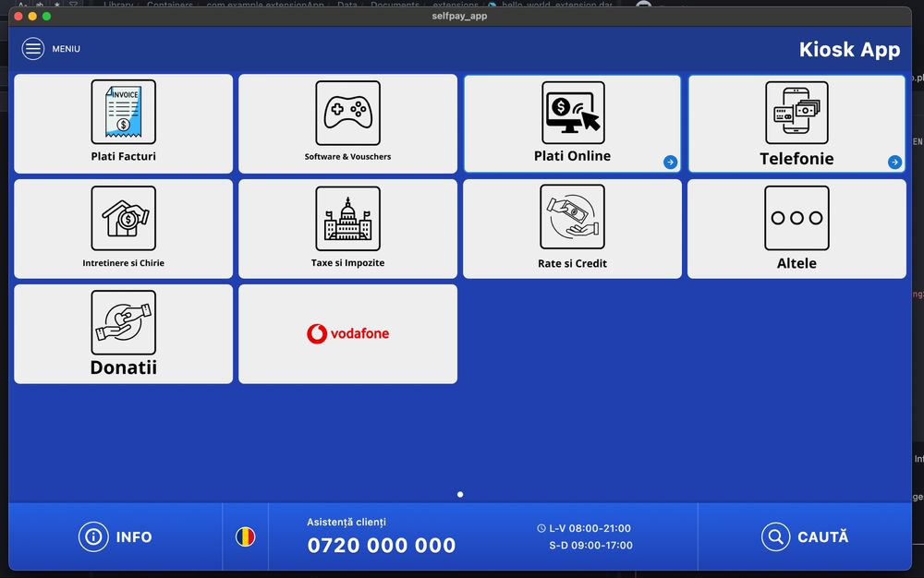Image resolution: width=924 pixels, height=578 pixels.
Task: Click the Asistență clienți label
Action: pyautogui.click(x=346, y=522)
